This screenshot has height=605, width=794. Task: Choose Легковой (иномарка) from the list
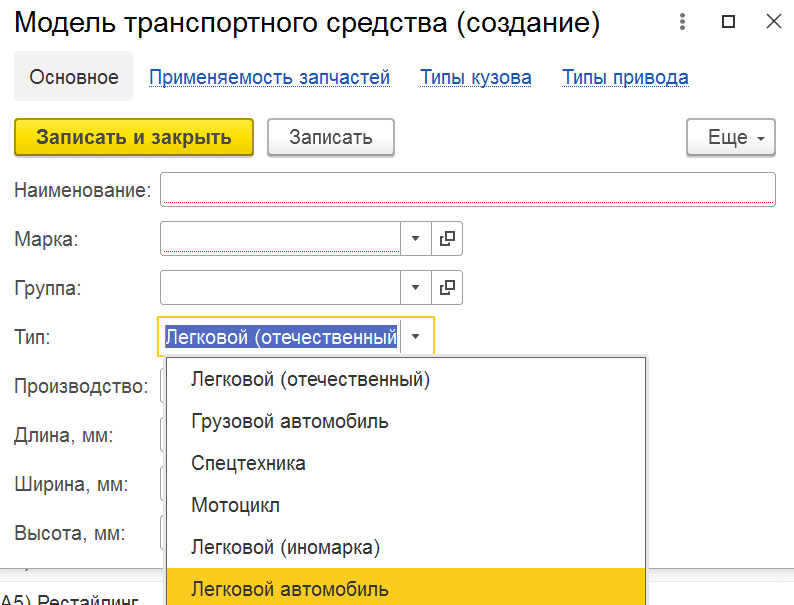[x=406, y=547]
